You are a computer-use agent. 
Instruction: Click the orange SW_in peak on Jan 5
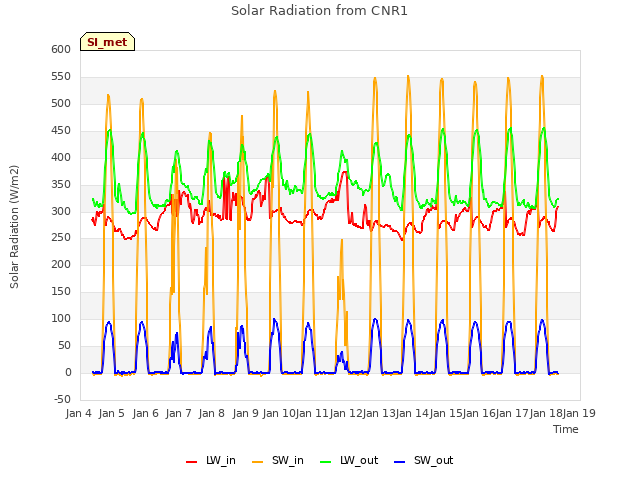point(108,96)
